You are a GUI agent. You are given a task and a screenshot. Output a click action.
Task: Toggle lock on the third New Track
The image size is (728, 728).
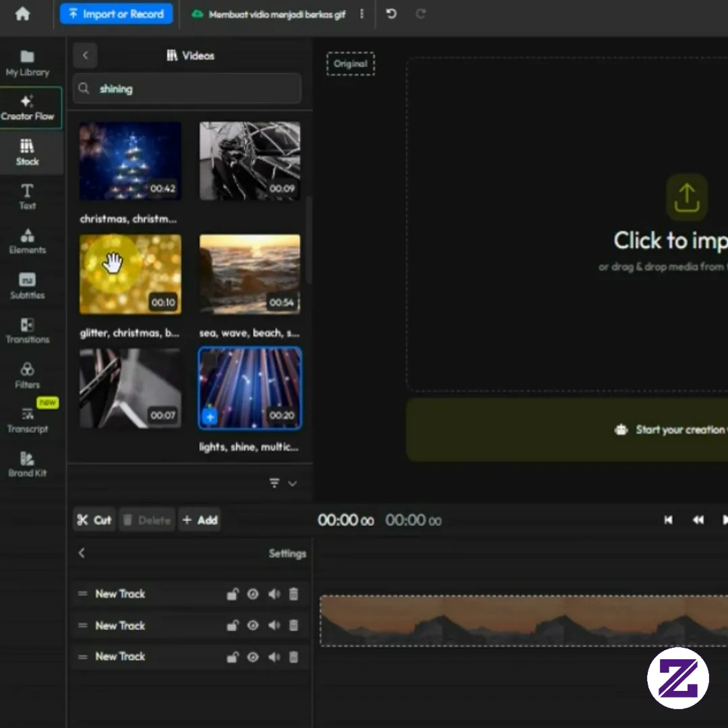(233, 657)
